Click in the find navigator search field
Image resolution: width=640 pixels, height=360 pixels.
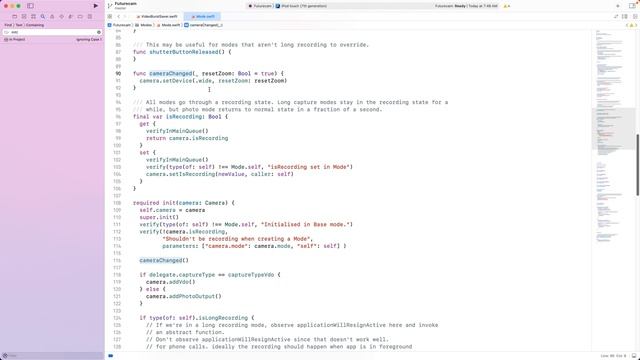[52, 32]
